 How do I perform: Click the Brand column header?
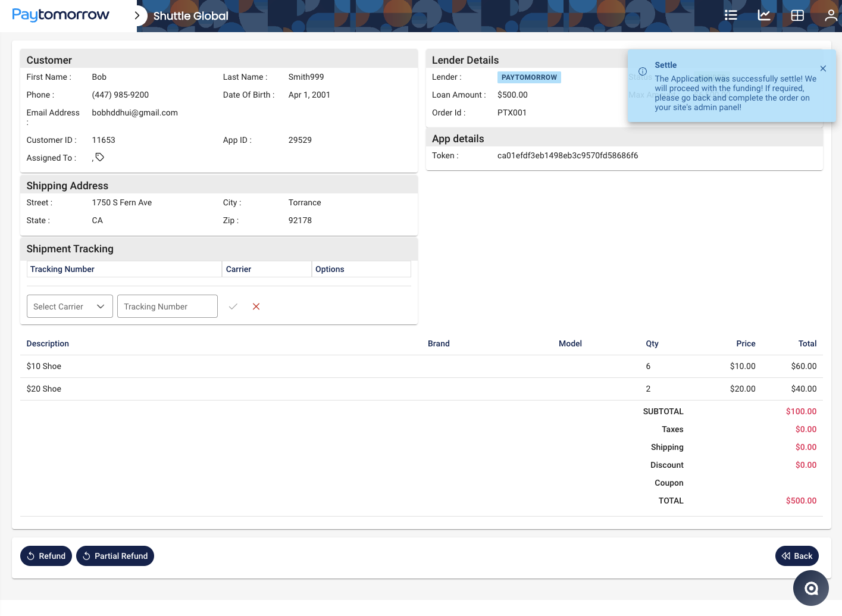click(439, 343)
